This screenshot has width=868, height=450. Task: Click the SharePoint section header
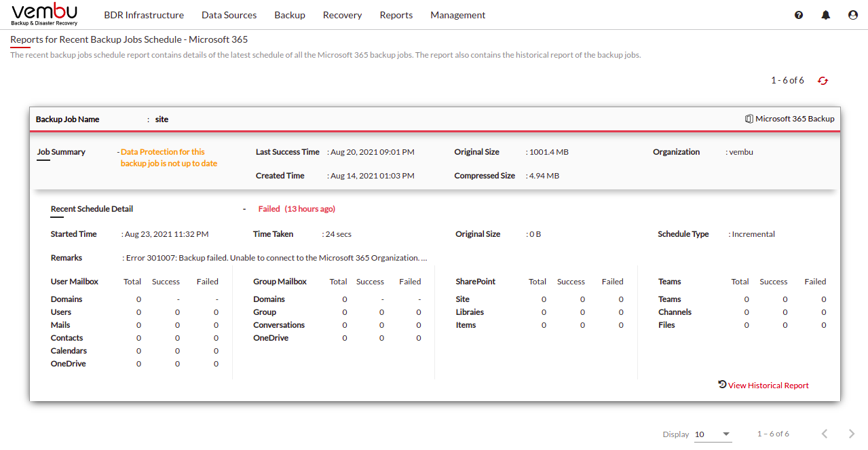click(476, 282)
